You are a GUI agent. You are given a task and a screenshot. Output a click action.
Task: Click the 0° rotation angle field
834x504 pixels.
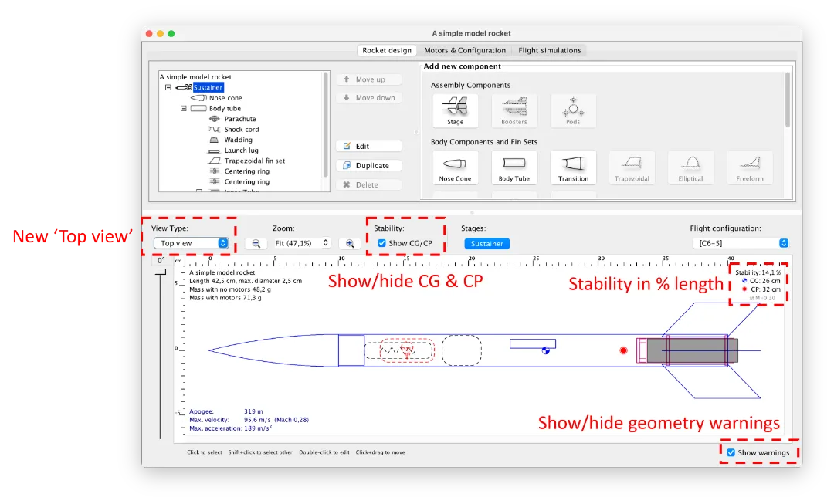[x=161, y=261]
